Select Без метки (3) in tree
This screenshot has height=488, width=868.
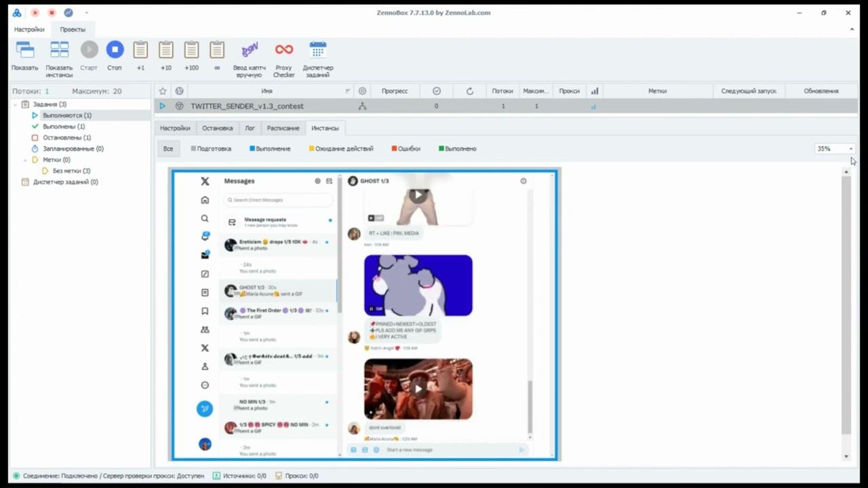[x=71, y=171]
